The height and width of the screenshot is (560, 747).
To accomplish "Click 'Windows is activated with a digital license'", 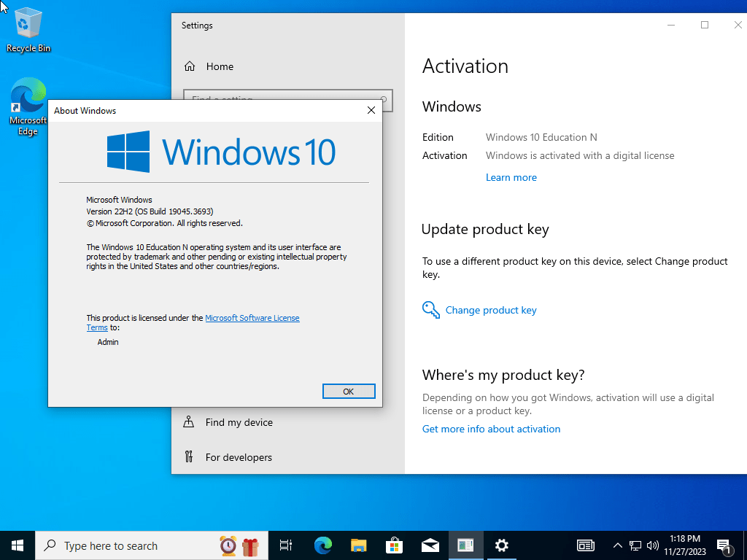I will 580,156.
